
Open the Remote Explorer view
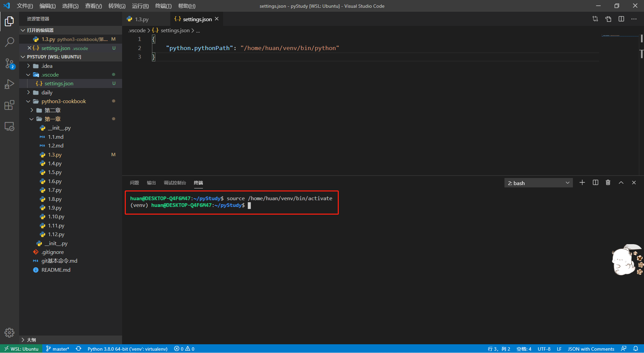tap(9, 126)
